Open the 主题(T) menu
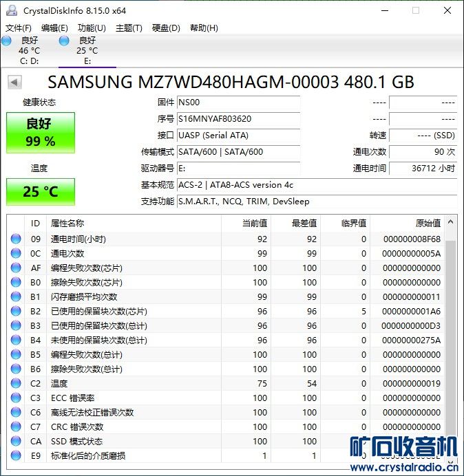The image size is (464, 476). pyautogui.click(x=129, y=28)
